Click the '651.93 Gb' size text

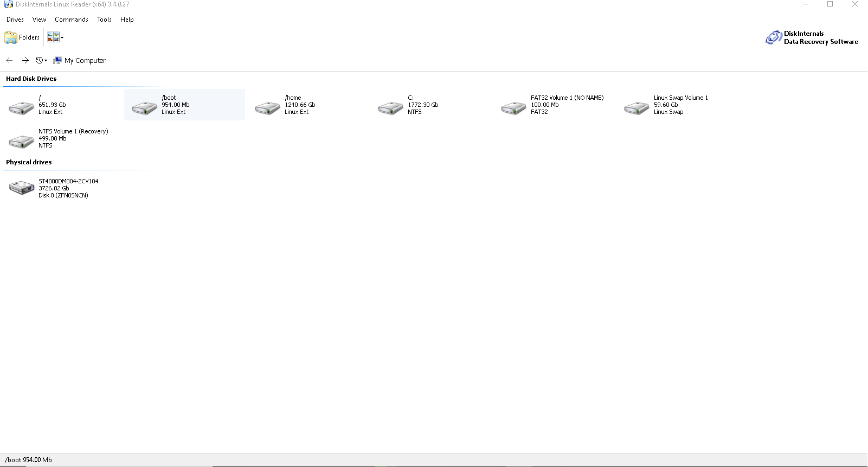[x=52, y=105]
